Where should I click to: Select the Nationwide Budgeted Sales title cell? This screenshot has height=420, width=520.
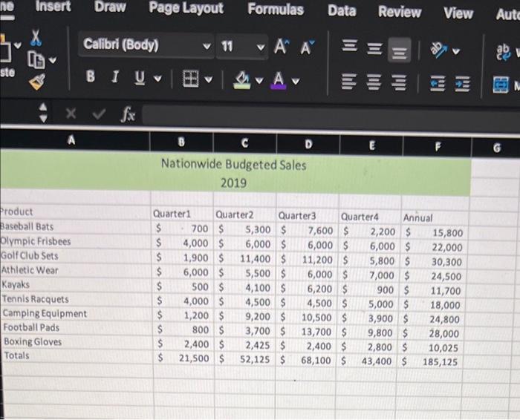(x=234, y=165)
